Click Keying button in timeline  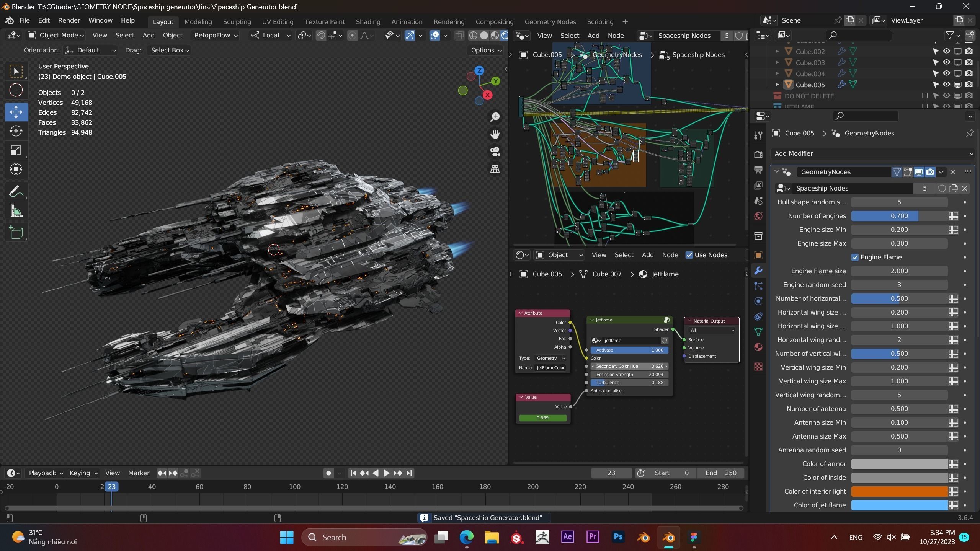[x=83, y=473]
